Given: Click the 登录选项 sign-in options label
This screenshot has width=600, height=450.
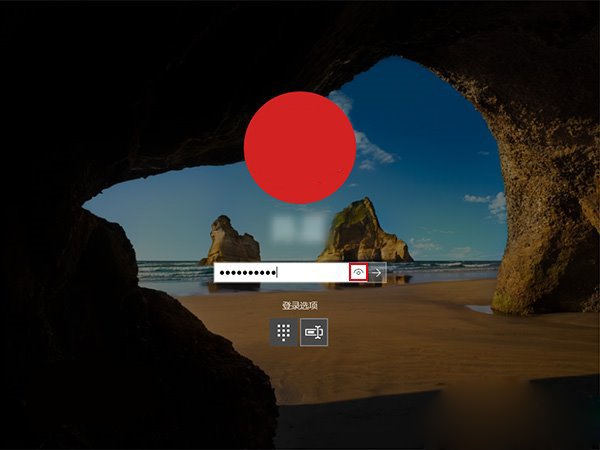Looking at the screenshot, I should click(x=299, y=303).
